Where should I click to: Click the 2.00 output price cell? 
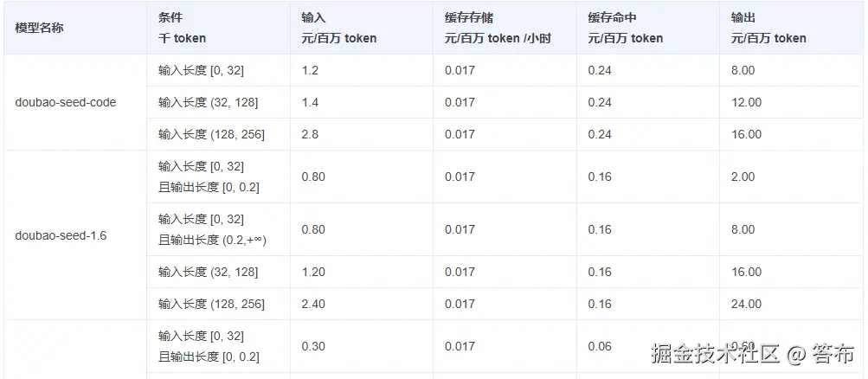click(743, 177)
